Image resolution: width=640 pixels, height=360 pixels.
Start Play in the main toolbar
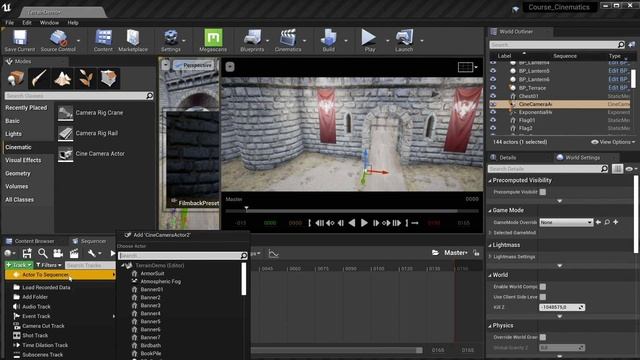point(369,40)
